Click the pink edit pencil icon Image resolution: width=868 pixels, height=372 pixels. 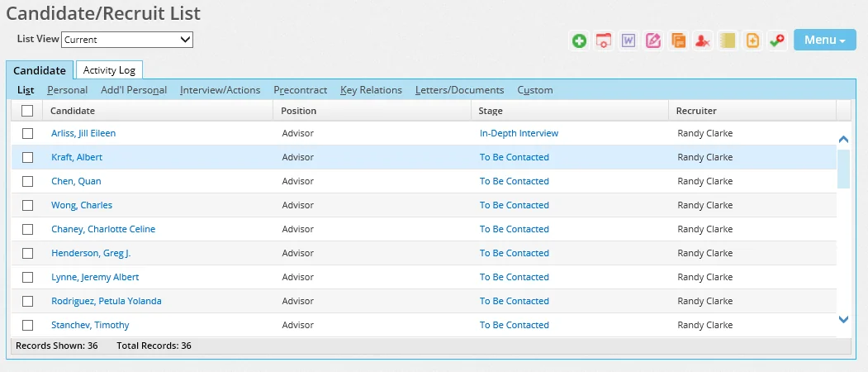pos(653,41)
